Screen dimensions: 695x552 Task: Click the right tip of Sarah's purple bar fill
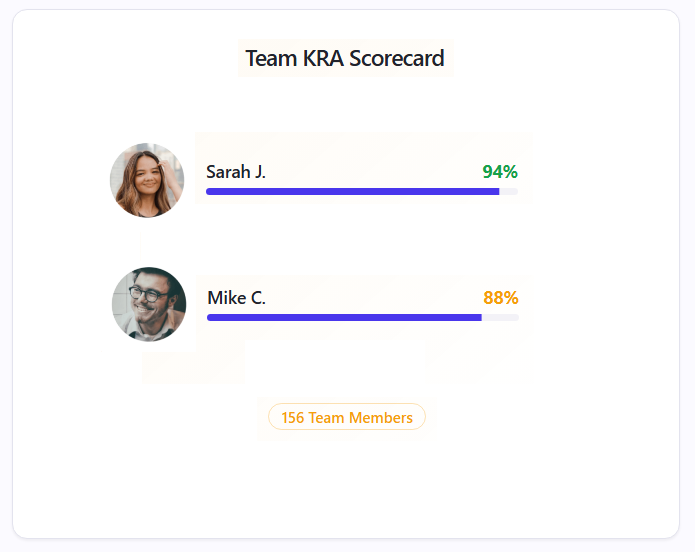coord(498,192)
